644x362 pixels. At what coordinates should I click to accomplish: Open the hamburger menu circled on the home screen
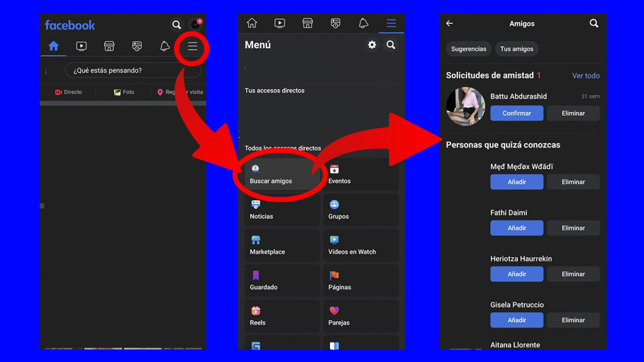pyautogui.click(x=192, y=47)
